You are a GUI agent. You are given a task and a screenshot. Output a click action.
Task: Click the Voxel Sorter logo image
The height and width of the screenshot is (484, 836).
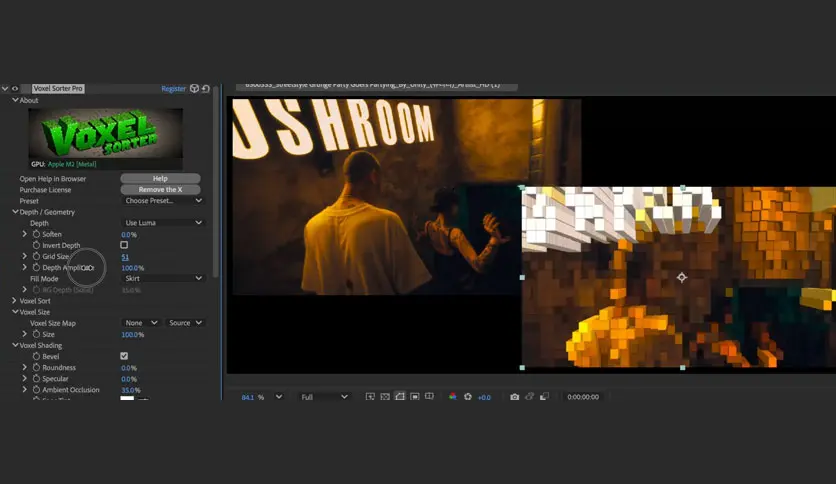(x=106, y=133)
